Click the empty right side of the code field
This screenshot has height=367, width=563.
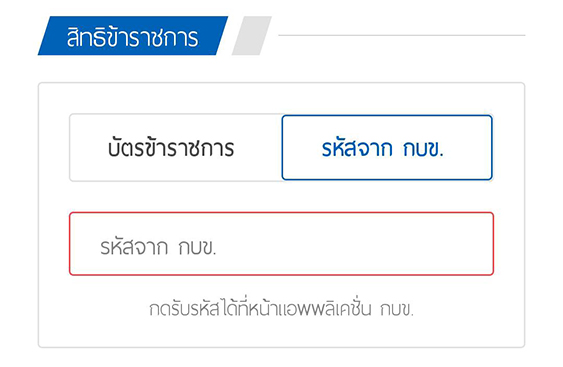tap(359, 244)
